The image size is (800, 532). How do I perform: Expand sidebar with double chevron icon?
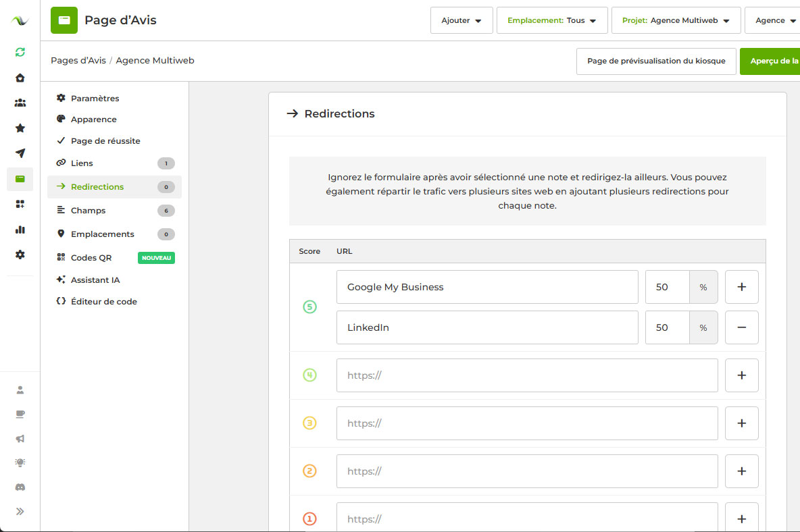point(20,511)
